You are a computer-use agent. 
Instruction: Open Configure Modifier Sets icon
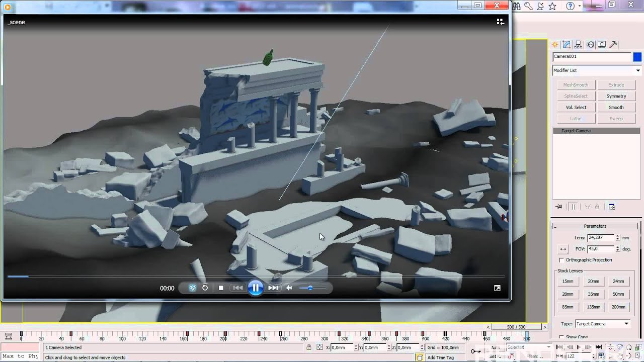click(612, 207)
